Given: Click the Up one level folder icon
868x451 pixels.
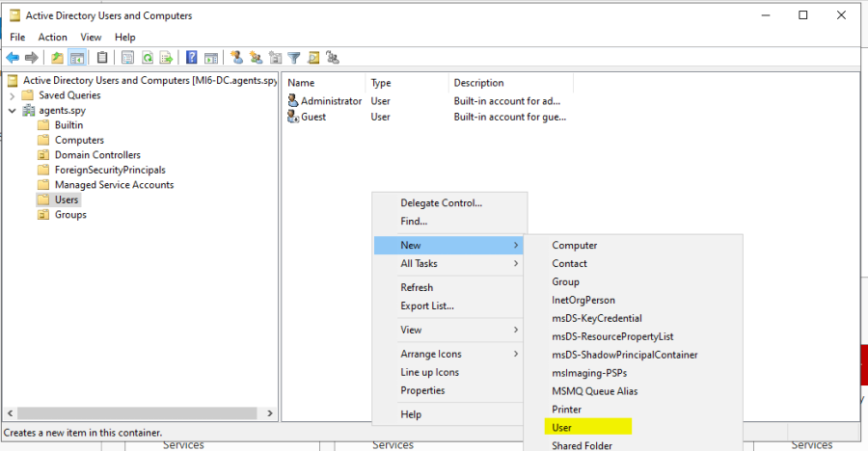Looking at the screenshot, I should click(58, 58).
